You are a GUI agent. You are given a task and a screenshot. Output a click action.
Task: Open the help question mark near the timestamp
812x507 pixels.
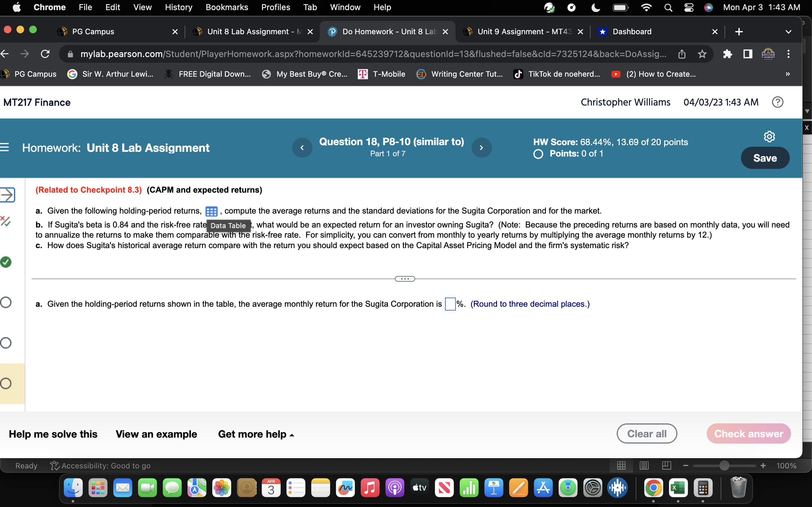pos(778,102)
